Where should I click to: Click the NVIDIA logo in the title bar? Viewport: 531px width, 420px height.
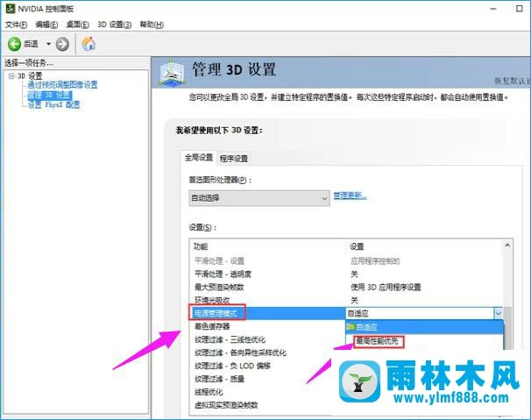tap(11, 9)
